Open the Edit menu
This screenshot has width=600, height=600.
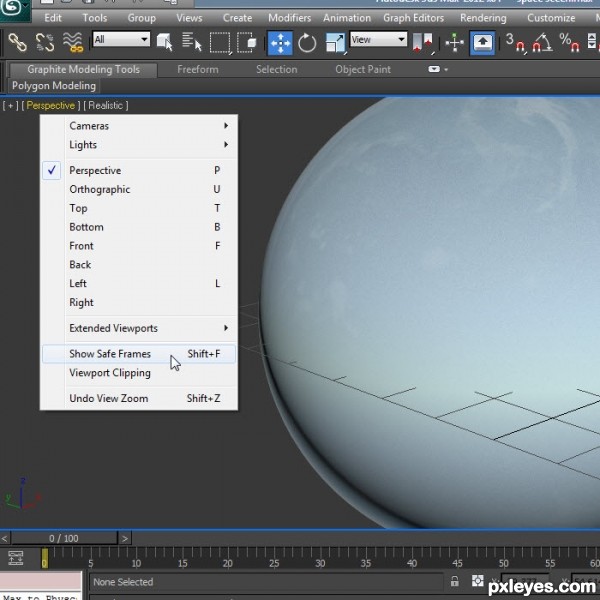pyautogui.click(x=53, y=18)
